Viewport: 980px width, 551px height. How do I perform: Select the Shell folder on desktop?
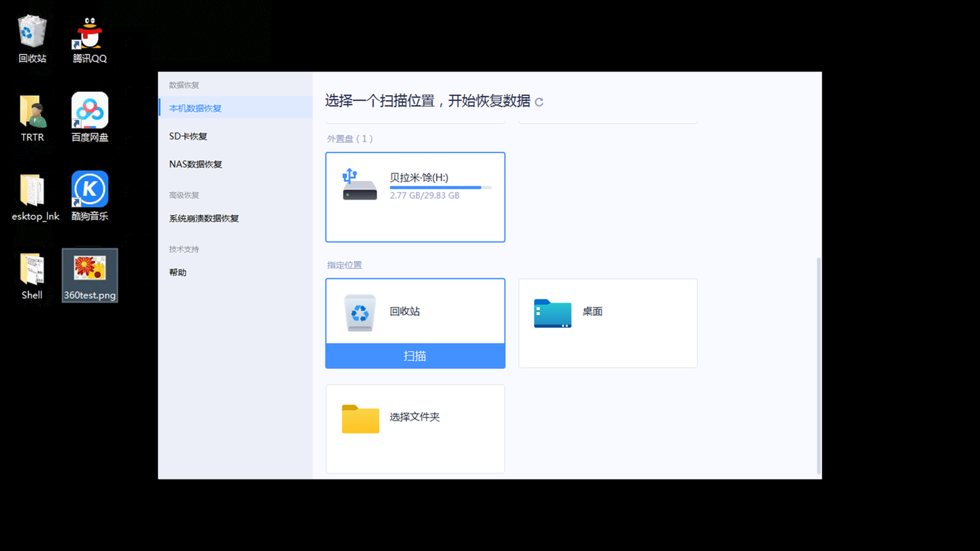pyautogui.click(x=32, y=276)
